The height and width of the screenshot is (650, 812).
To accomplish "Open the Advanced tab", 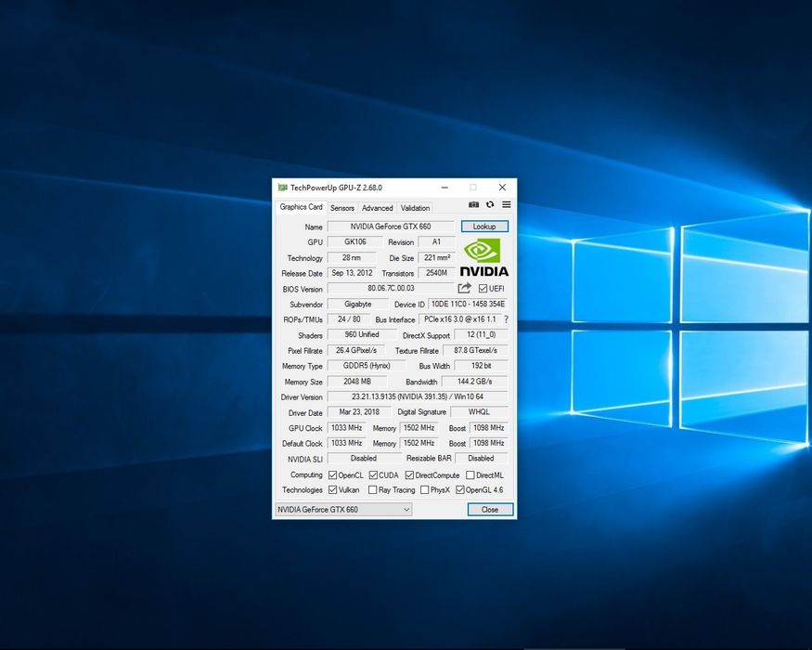I will point(377,208).
